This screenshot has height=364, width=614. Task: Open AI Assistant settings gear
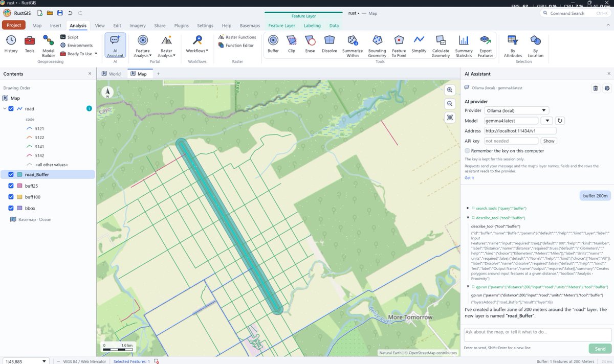pos(607,88)
